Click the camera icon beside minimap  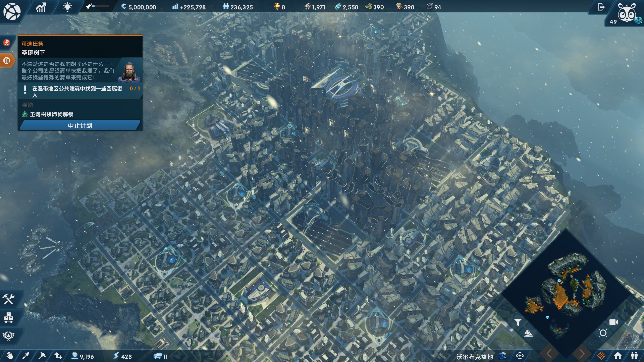(x=613, y=322)
